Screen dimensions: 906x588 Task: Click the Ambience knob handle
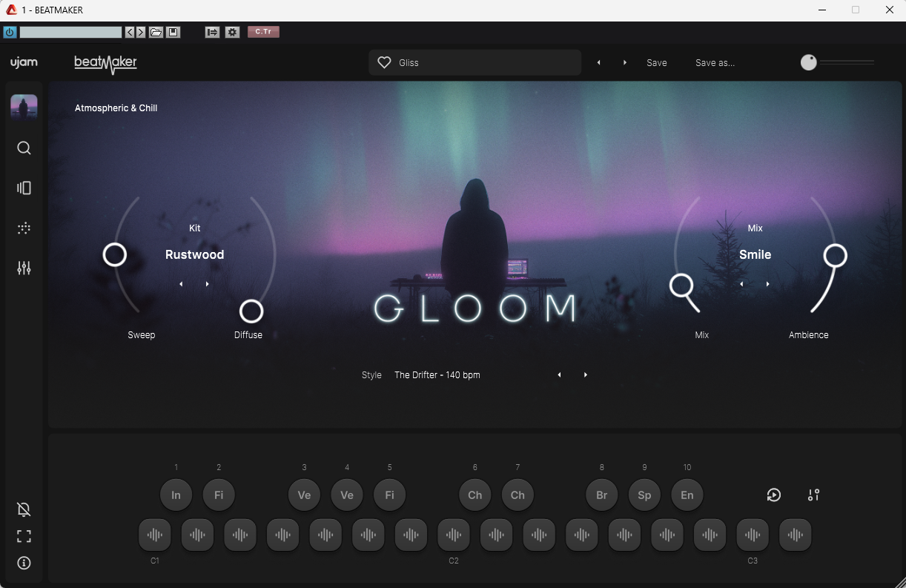tap(836, 256)
